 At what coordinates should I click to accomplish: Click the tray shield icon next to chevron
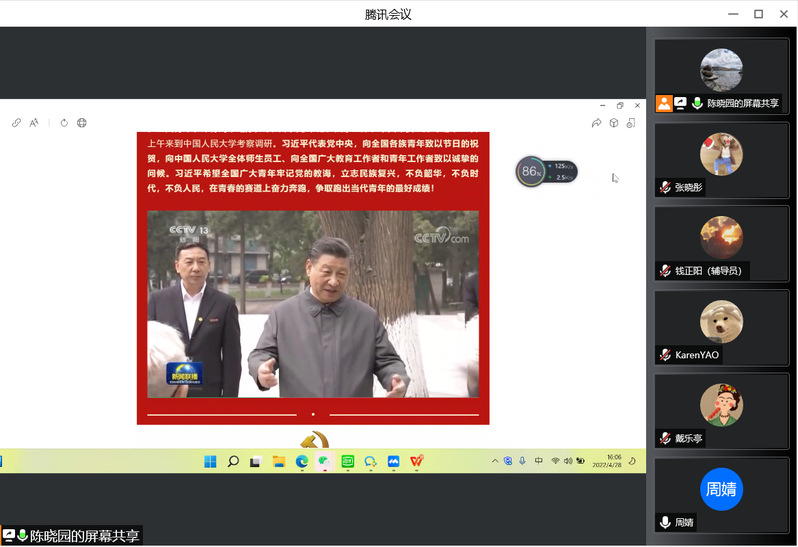click(x=508, y=461)
